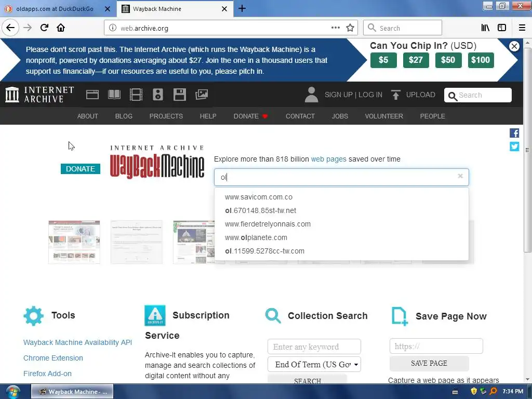Clear the Wayback URL field with the X
This screenshot has height=399, width=532.
[x=460, y=176]
